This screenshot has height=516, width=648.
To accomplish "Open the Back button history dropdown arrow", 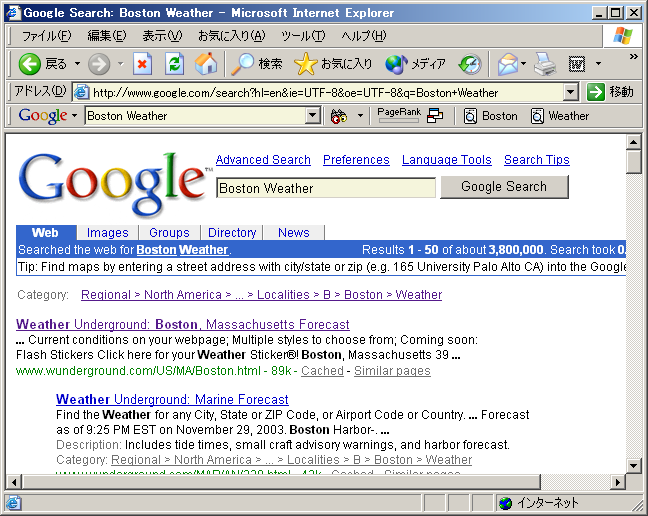I will point(77,64).
